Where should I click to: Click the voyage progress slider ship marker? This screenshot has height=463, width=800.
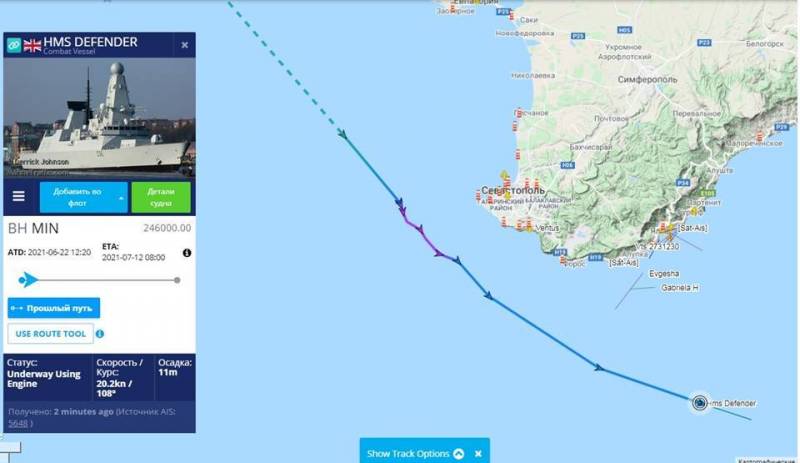[x=28, y=280]
